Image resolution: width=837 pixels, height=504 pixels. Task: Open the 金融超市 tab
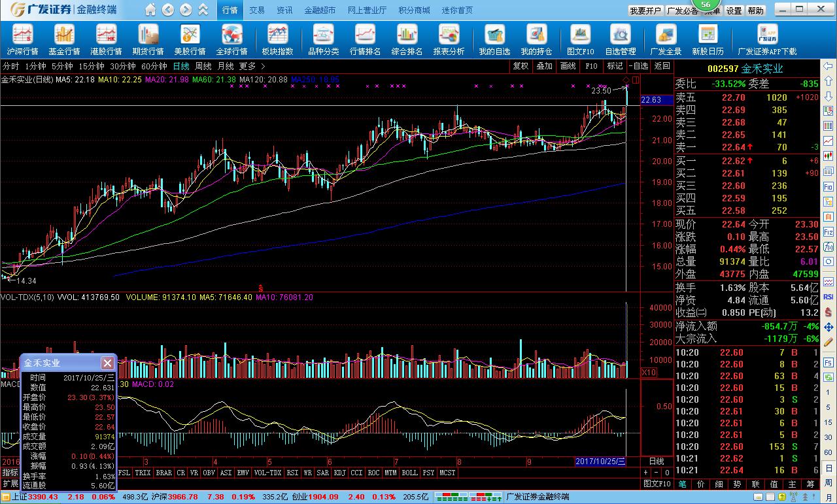[320, 10]
